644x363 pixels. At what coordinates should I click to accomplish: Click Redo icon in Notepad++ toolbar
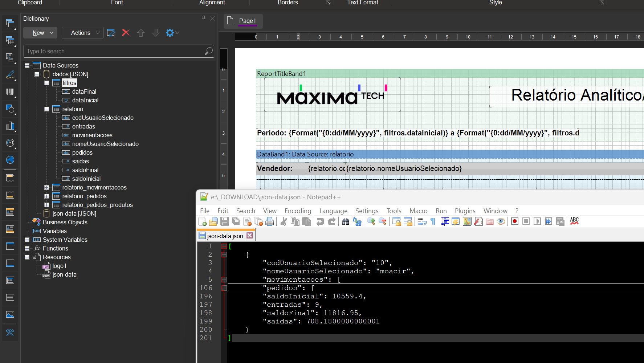click(331, 221)
